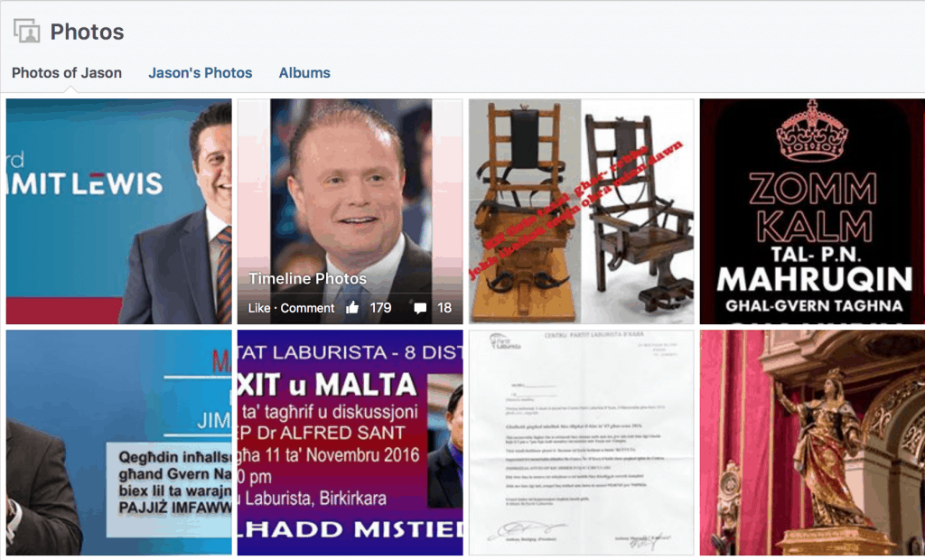Click the 179 likes count

(380, 308)
